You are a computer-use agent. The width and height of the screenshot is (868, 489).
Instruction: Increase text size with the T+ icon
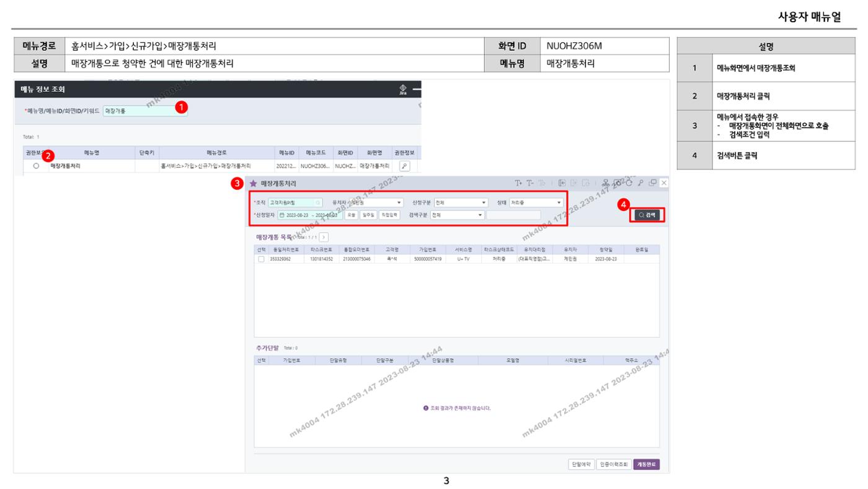[x=519, y=183]
